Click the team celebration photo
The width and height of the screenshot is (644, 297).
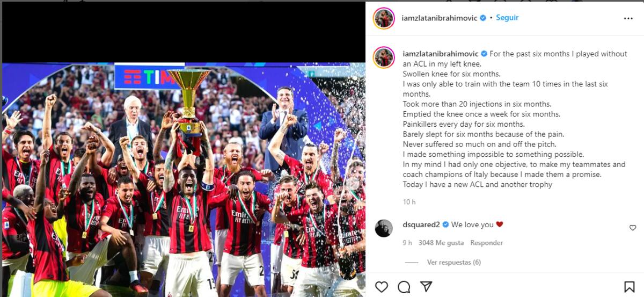coord(184,180)
